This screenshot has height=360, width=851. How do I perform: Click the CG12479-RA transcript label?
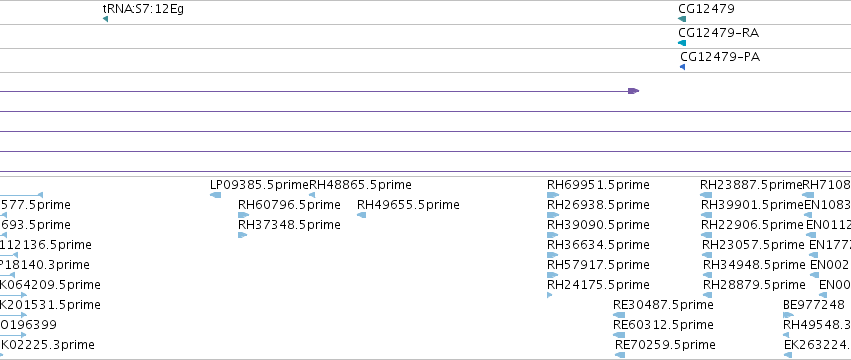click(x=719, y=33)
